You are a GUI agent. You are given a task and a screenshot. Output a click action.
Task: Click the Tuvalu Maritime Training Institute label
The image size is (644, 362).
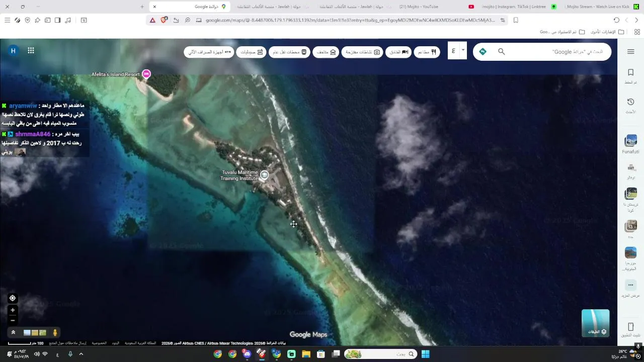coord(239,175)
